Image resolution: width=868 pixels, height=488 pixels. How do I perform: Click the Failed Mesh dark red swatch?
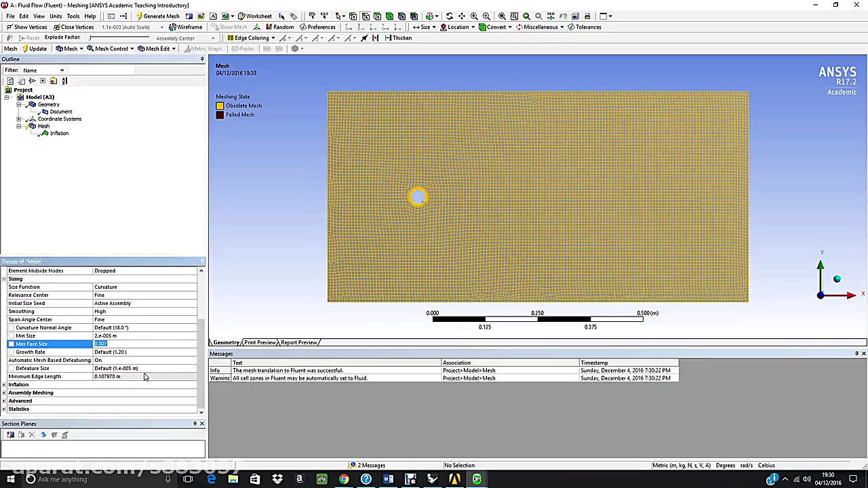(220, 115)
